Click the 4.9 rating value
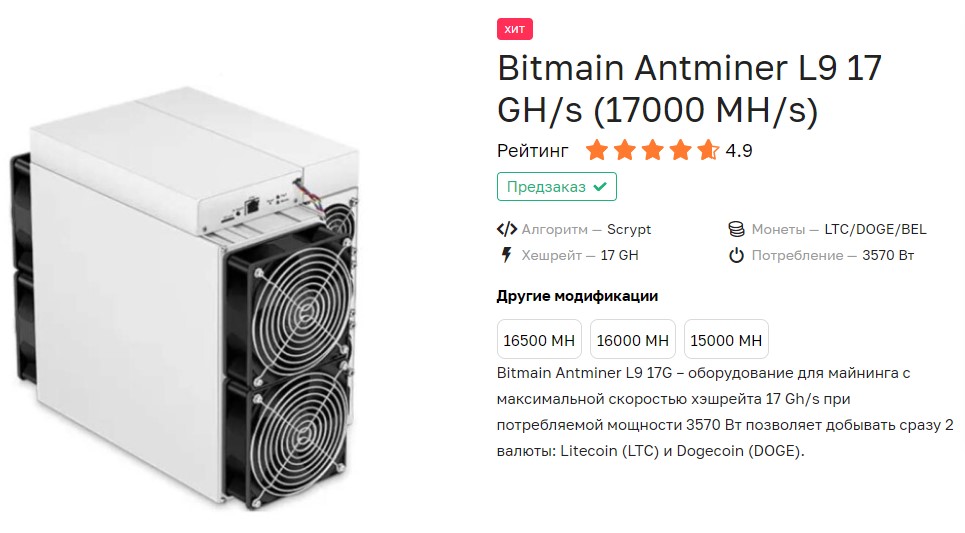The image size is (965, 533). tap(739, 152)
